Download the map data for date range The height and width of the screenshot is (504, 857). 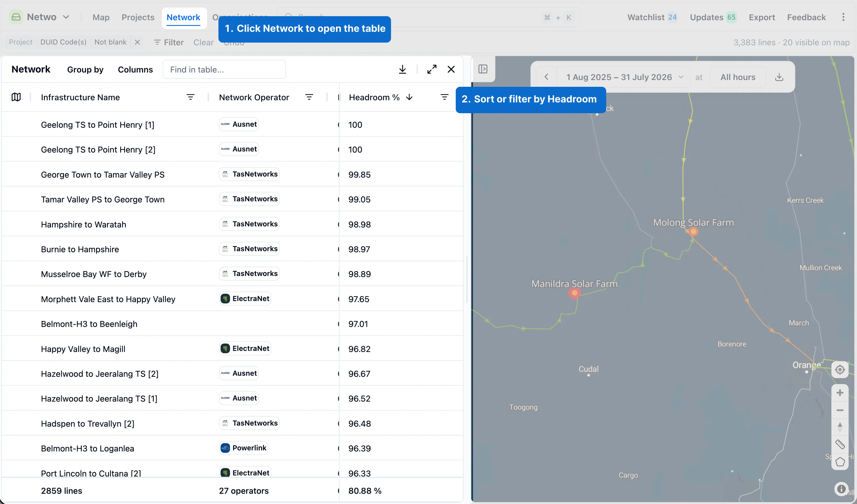click(779, 77)
